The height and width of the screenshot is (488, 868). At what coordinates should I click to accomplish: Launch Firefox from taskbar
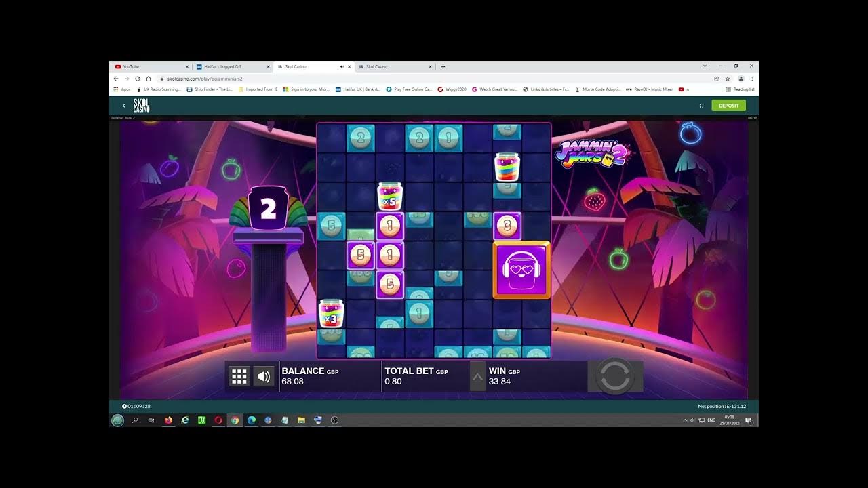coord(168,420)
